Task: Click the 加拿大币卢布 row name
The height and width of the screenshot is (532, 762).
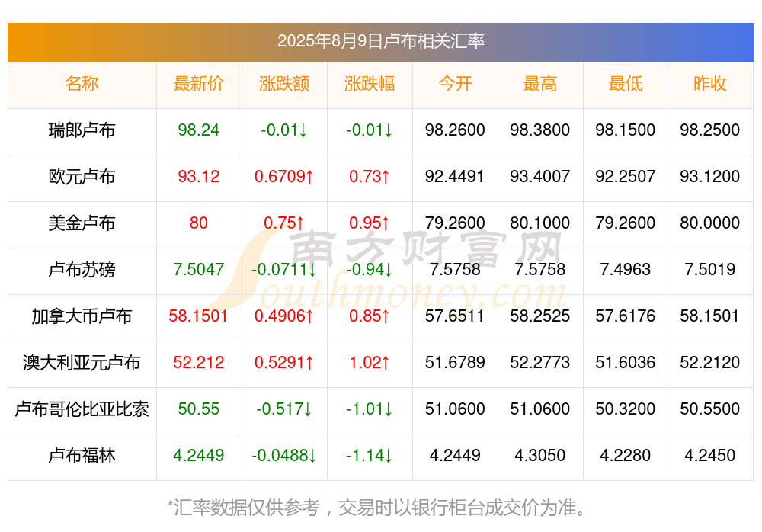Action: click(x=82, y=316)
